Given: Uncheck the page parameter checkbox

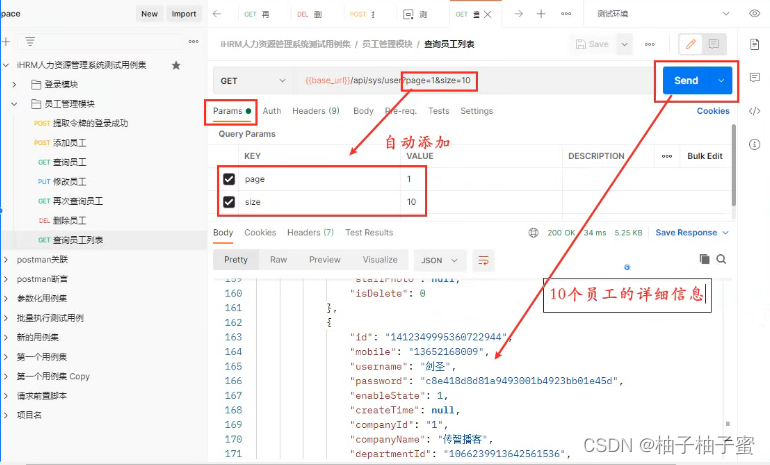Looking at the screenshot, I should point(229,179).
